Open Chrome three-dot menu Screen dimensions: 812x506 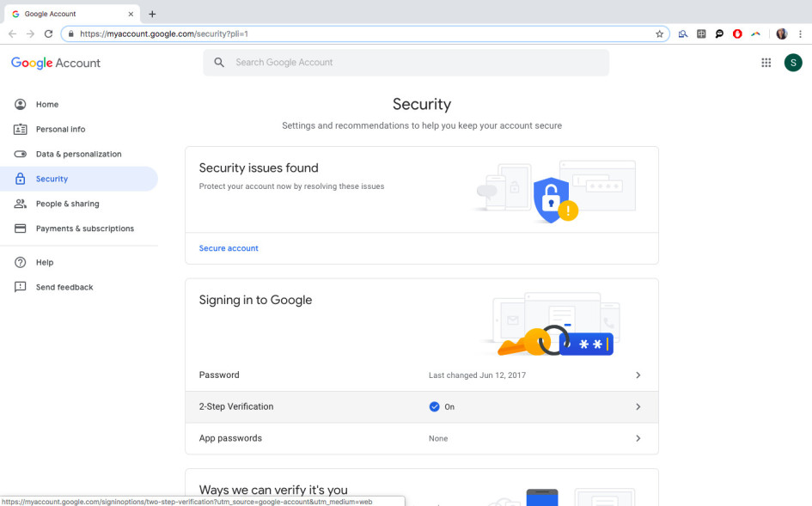800,34
